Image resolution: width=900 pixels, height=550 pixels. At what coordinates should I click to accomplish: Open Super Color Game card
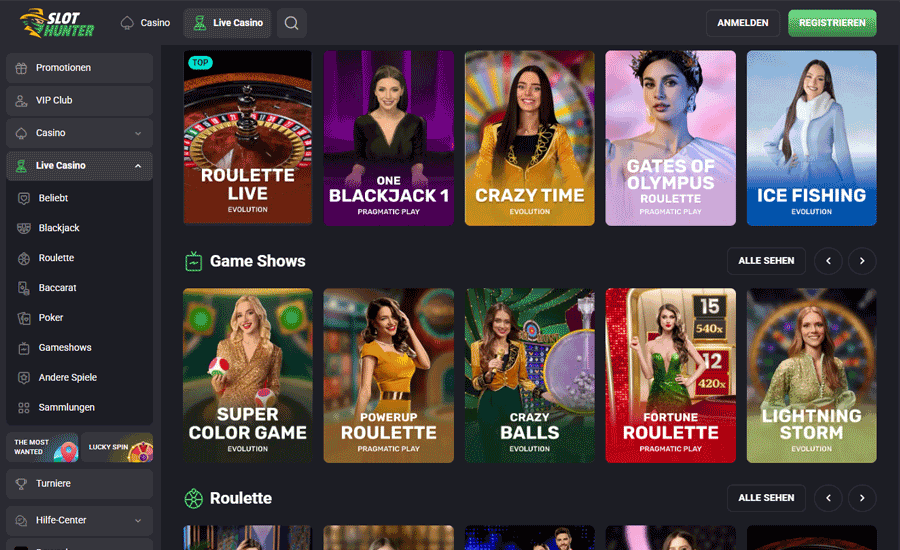(247, 375)
